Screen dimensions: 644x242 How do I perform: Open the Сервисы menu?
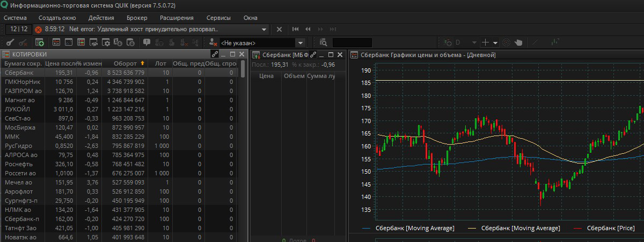click(218, 18)
